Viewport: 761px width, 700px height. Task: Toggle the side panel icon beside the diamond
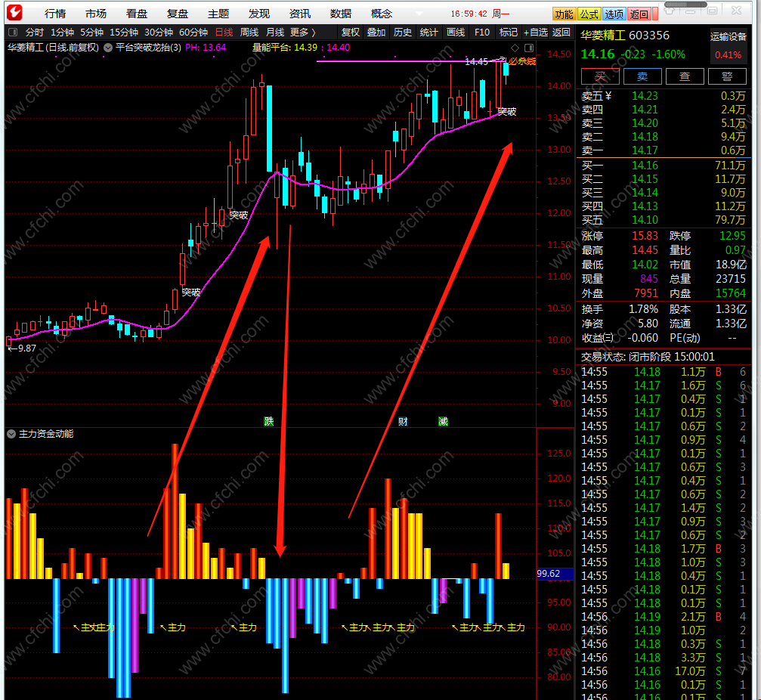click(x=529, y=48)
